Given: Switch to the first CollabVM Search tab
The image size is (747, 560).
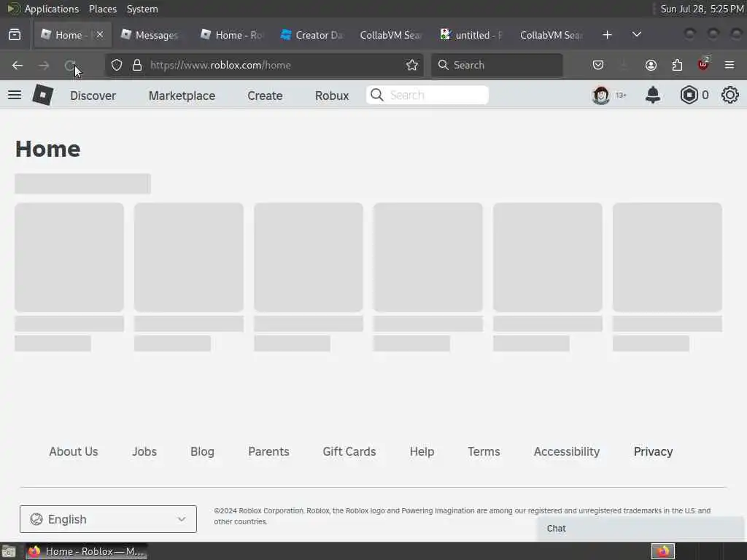Looking at the screenshot, I should click(391, 35).
